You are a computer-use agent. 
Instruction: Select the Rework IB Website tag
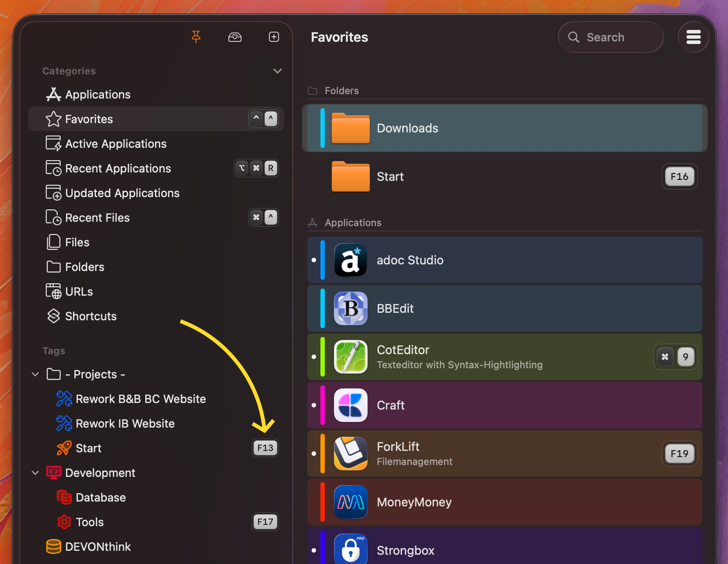[125, 424]
